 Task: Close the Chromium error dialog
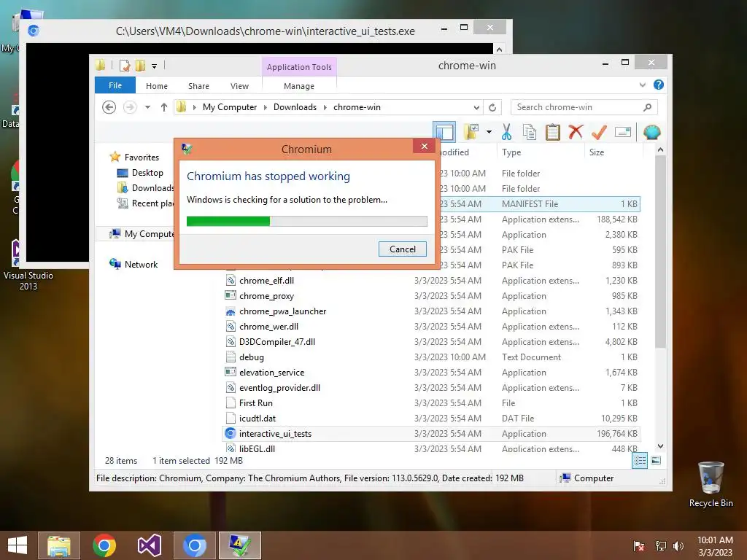click(x=424, y=146)
